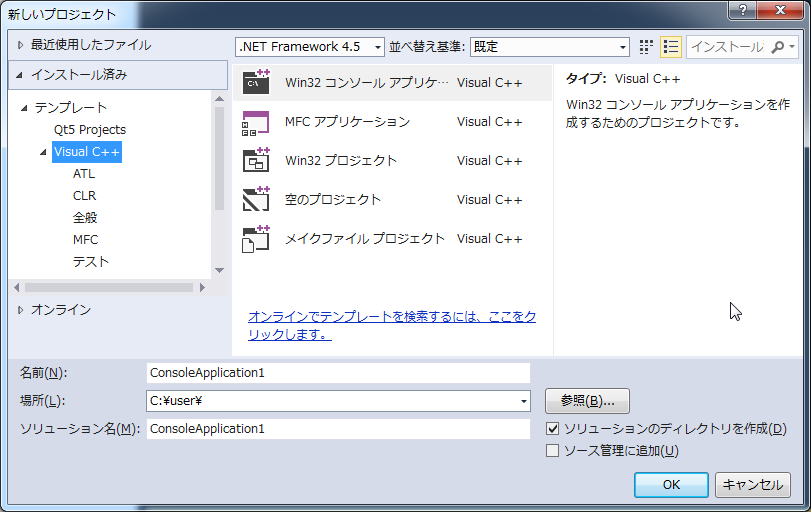Open search options dropdown arrow
Screen dimensions: 811x512
tap(792, 47)
